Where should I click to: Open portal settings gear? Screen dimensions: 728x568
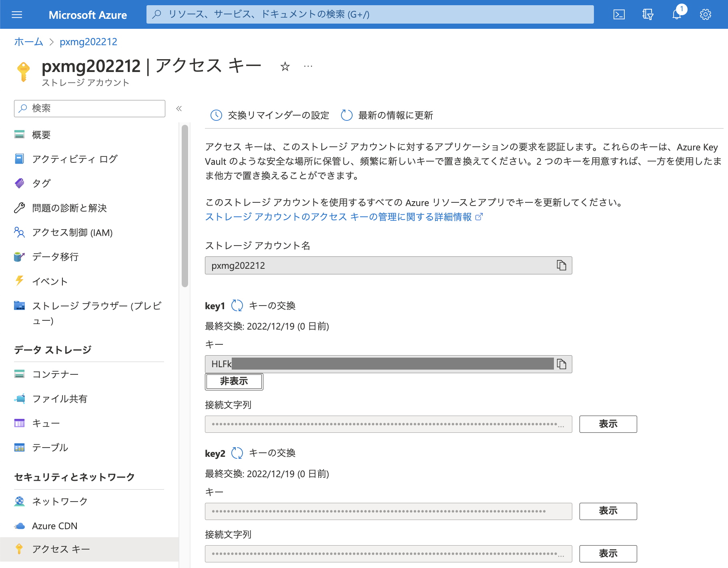705,15
